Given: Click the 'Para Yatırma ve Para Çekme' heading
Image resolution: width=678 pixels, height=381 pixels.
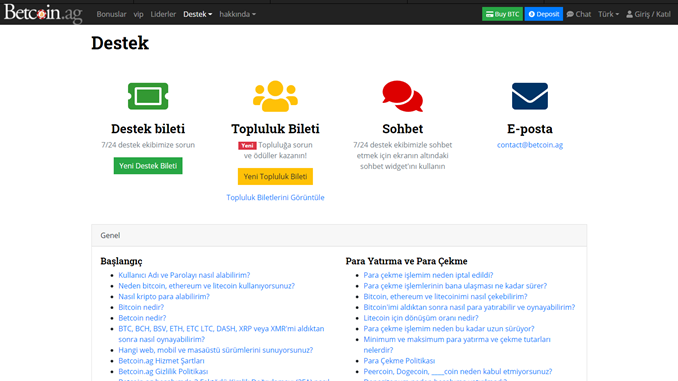Looking at the screenshot, I should point(406,261).
